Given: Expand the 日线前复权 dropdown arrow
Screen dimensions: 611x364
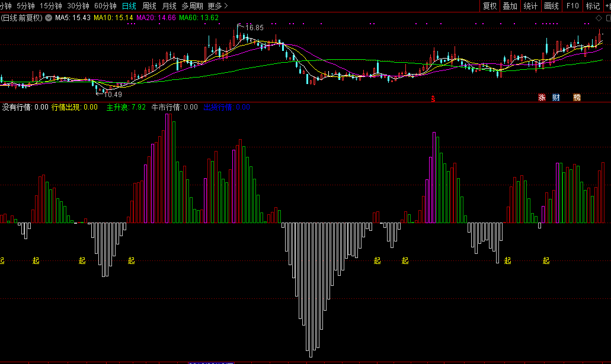Looking at the screenshot, I should [47, 18].
